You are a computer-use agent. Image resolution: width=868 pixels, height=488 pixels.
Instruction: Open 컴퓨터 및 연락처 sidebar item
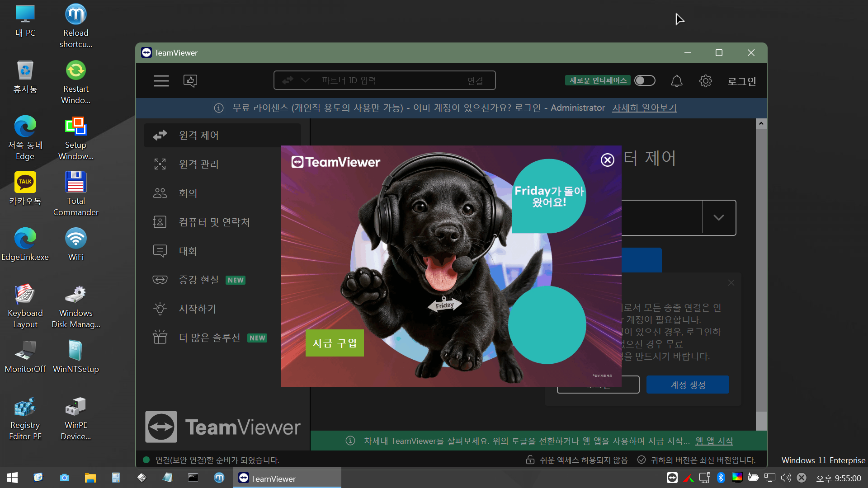coord(214,222)
